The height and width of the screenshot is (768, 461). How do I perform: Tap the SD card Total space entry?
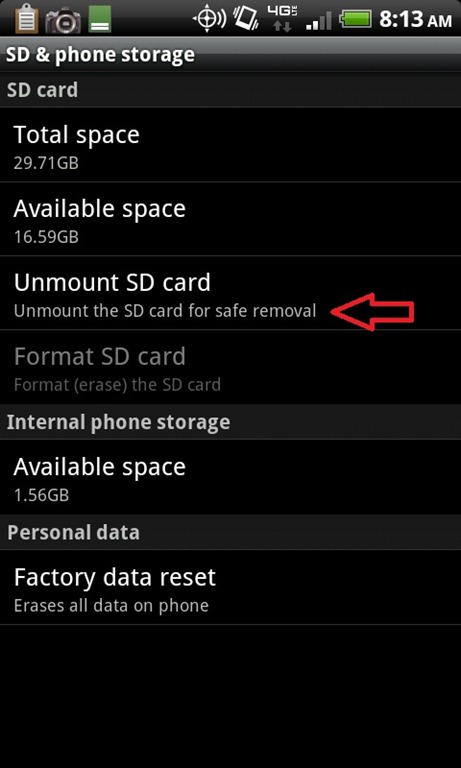[230, 145]
